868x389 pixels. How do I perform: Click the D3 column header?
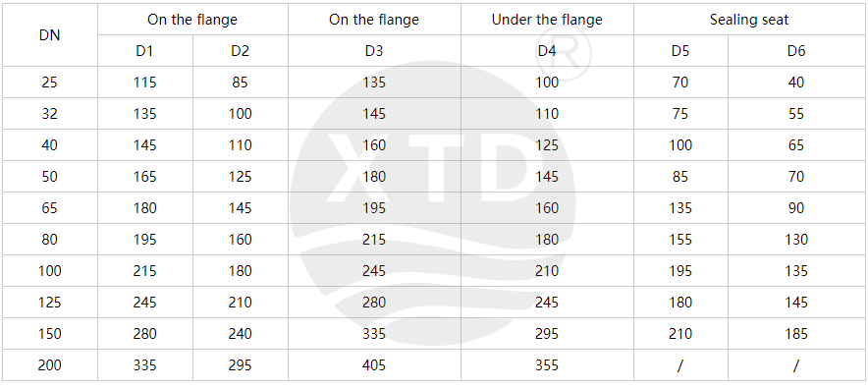[x=374, y=51]
